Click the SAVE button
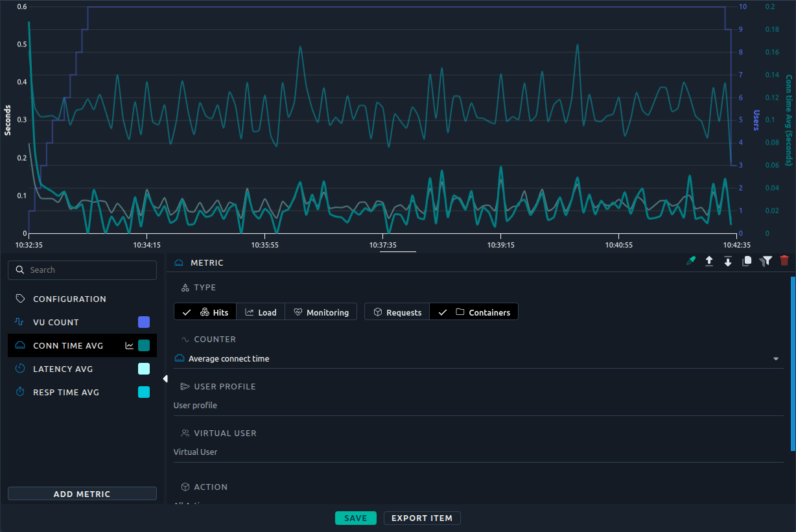 click(x=355, y=518)
